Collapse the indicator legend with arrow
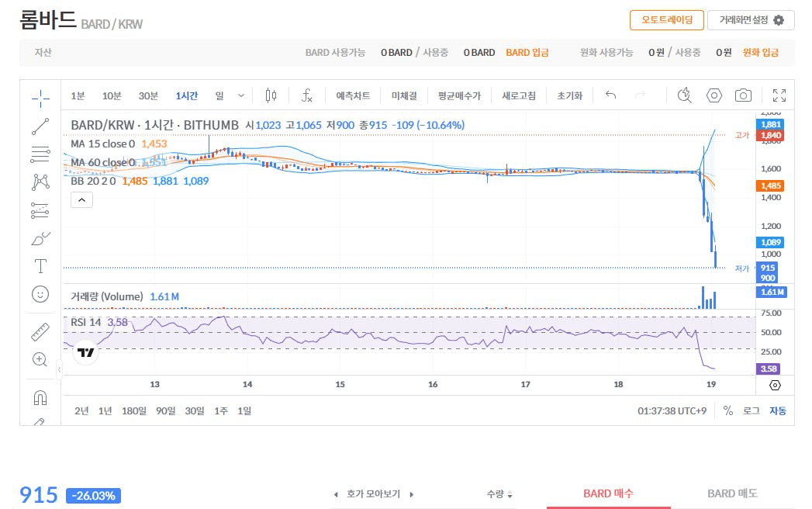Screen dimensions: 812x509 click(81, 199)
